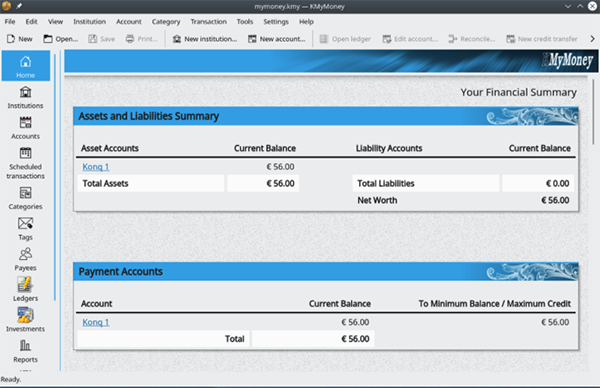Viewport: 600px width, 388px height.
Task: Click the New account toolbar button
Action: (277, 39)
